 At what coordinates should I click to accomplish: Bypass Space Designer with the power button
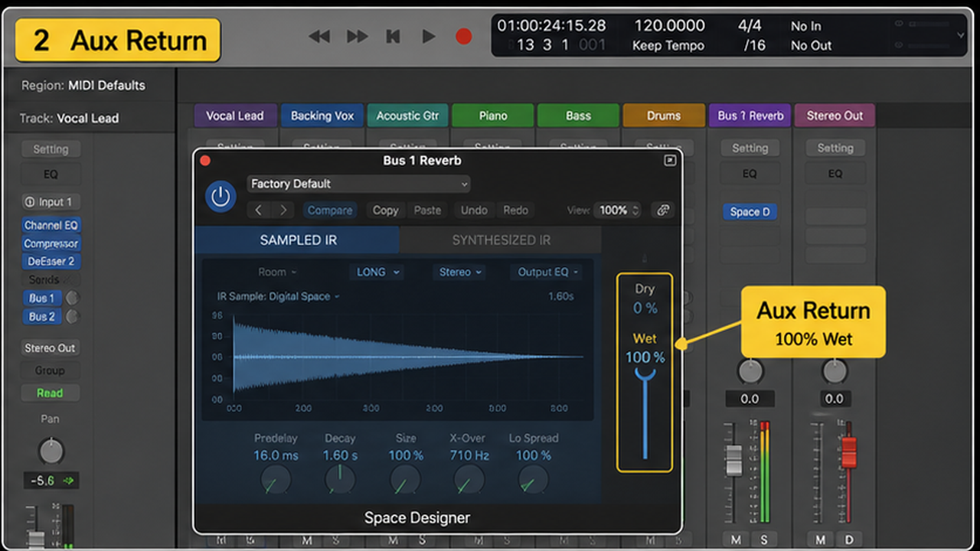[x=220, y=197]
